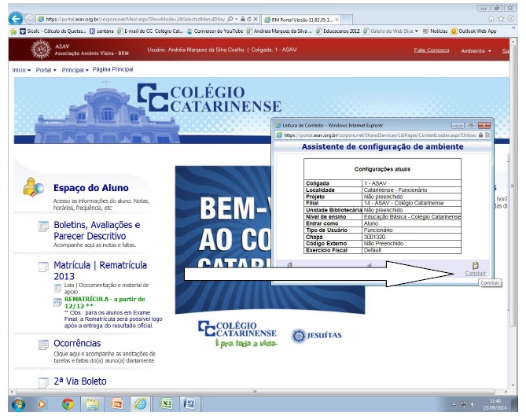The image size is (526, 420).
Task: Open the new tab button
Action: [x=348, y=20]
